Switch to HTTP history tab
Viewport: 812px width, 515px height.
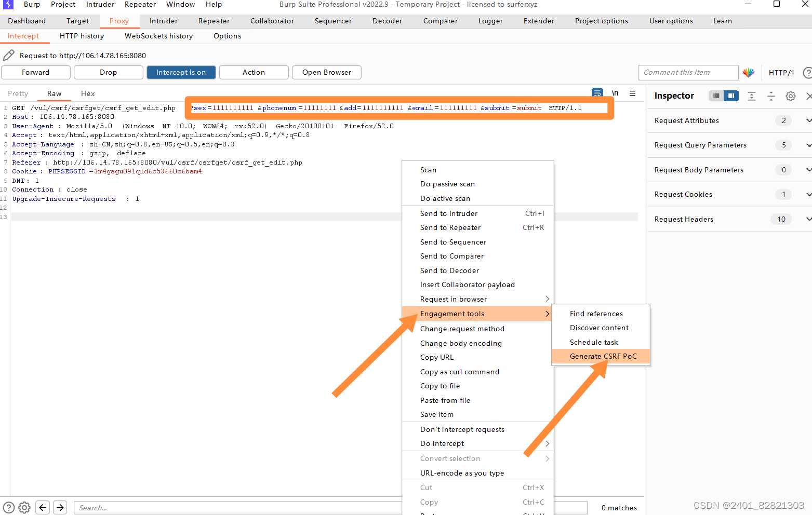(82, 36)
